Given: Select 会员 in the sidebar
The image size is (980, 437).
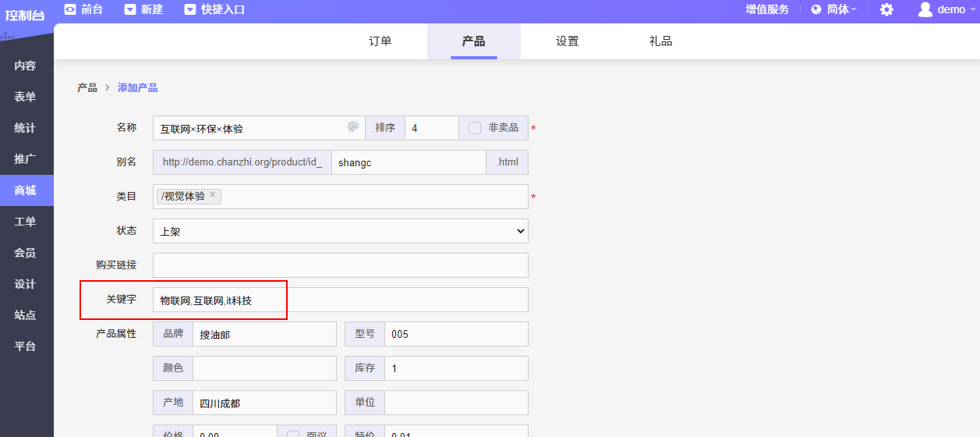Looking at the screenshot, I should pos(26,253).
